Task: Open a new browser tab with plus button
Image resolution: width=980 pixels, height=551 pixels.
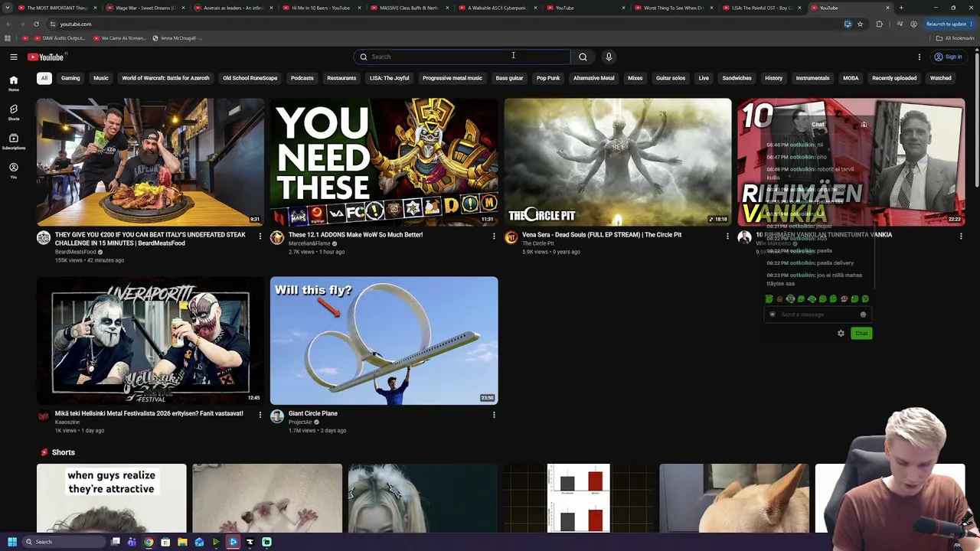Action: [901, 8]
